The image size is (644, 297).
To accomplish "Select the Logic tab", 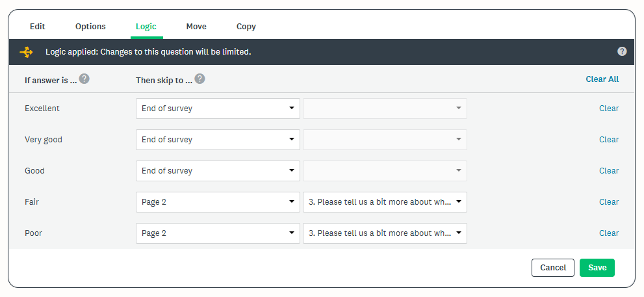I will pyautogui.click(x=146, y=26).
